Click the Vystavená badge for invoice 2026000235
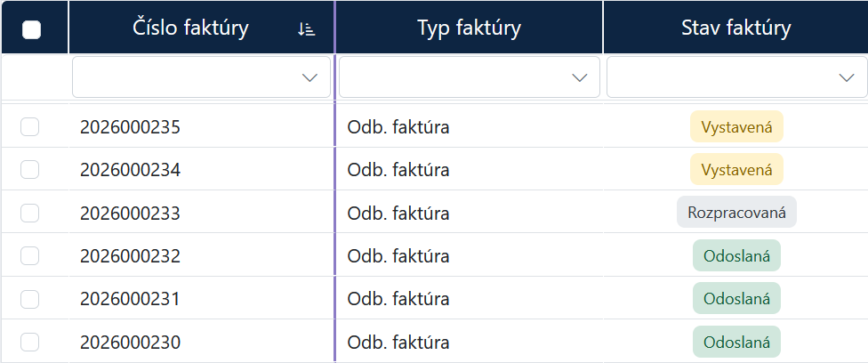The image size is (868, 363). tap(736, 127)
